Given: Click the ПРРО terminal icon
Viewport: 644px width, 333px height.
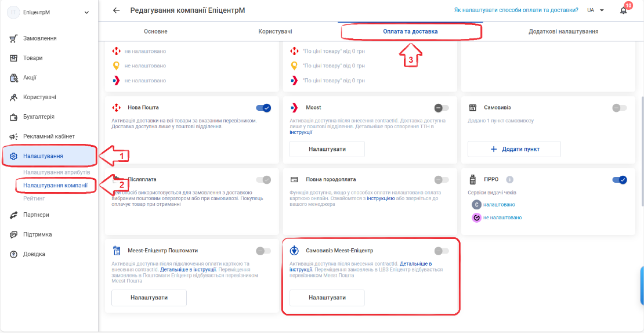Looking at the screenshot, I should (472, 179).
